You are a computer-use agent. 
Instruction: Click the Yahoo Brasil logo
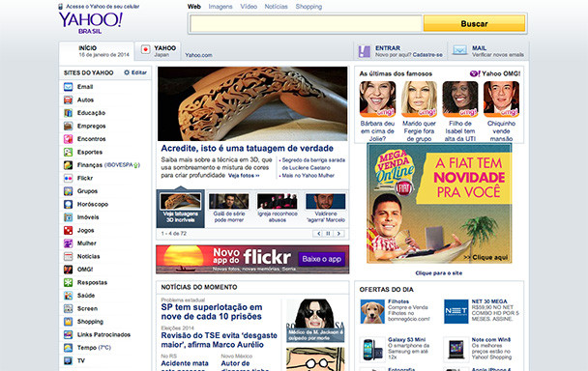90,23
